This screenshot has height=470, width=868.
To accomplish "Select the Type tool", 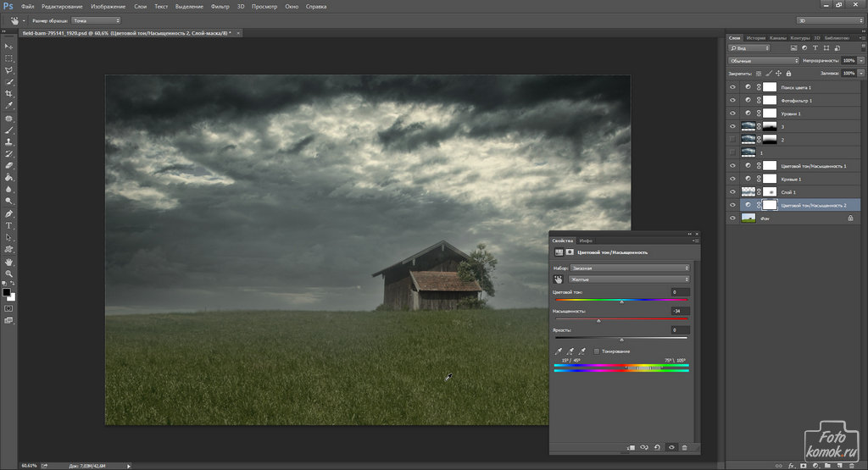I will [x=8, y=225].
